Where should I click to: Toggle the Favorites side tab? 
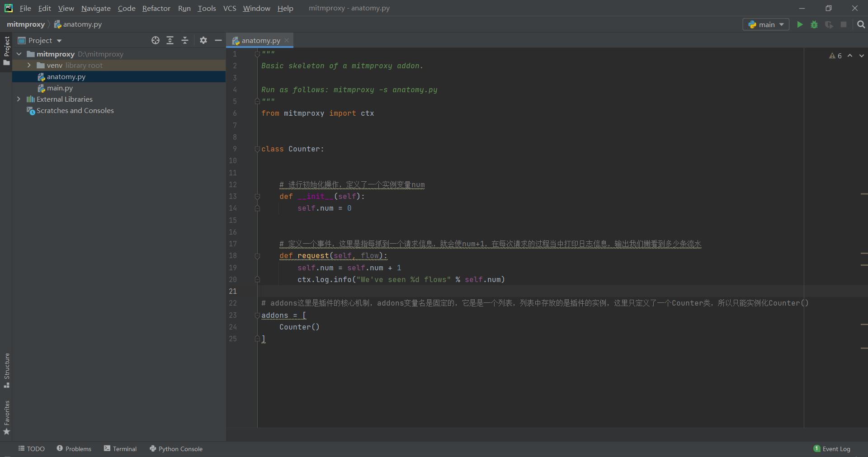6,418
